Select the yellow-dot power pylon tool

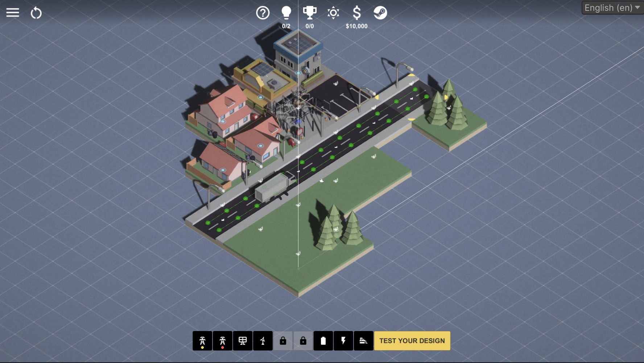202,341
